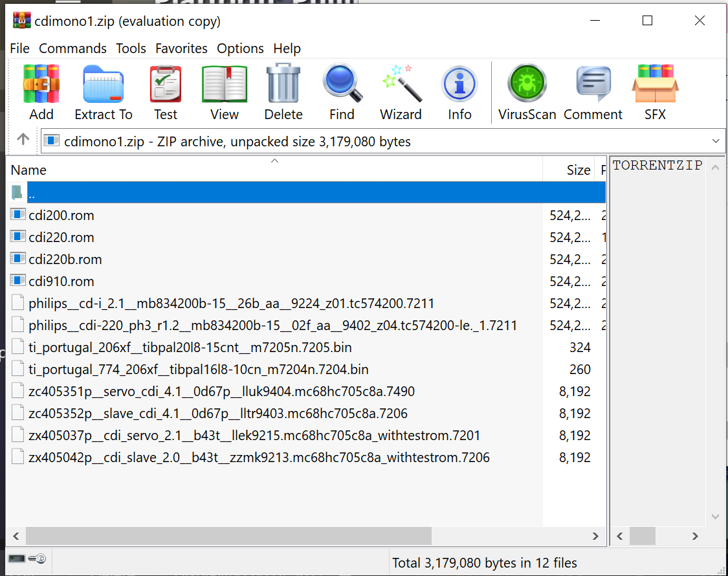Select the philips__cdi-220_ph3_r1.2 file name
Image resolution: width=728 pixels, height=576 pixels.
(272, 325)
